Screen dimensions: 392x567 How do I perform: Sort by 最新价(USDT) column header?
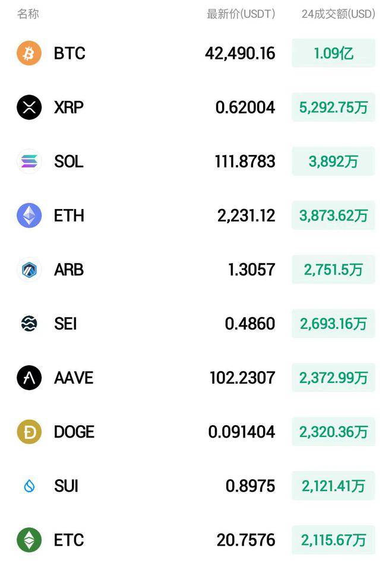tap(241, 14)
